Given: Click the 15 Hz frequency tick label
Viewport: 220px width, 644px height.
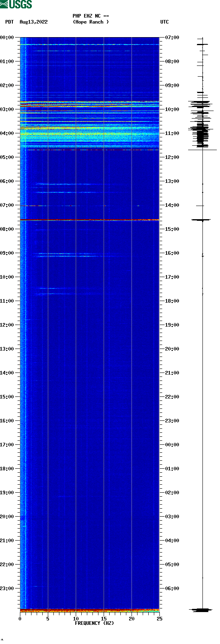Looking at the screenshot, I should tap(104, 619).
